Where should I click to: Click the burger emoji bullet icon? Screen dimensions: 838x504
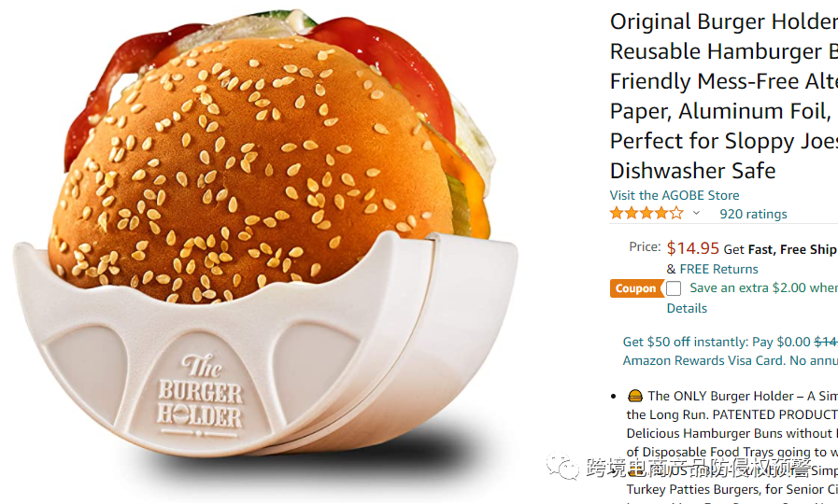[x=635, y=396]
